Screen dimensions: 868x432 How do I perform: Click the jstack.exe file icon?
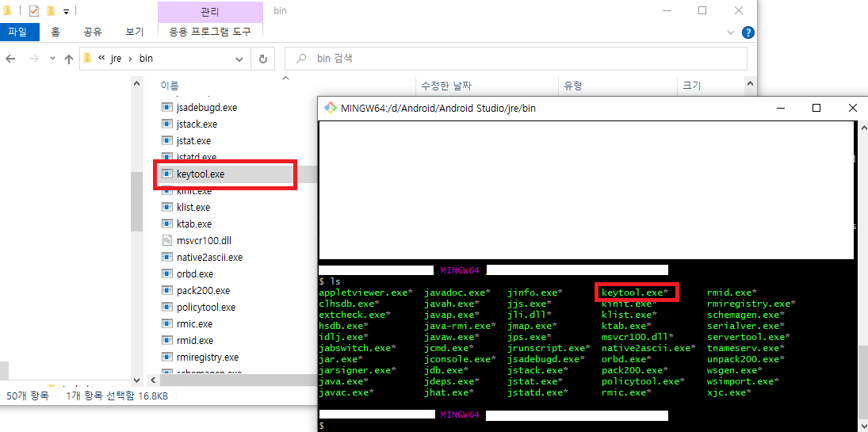[167, 124]
